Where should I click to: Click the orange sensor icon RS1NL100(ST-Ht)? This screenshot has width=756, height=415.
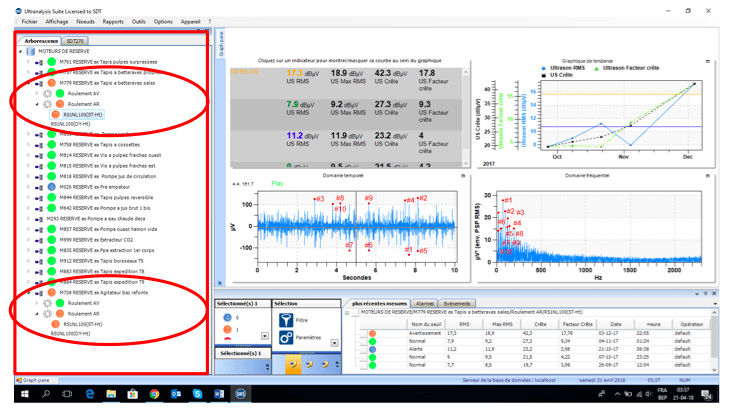coord(55,115)
